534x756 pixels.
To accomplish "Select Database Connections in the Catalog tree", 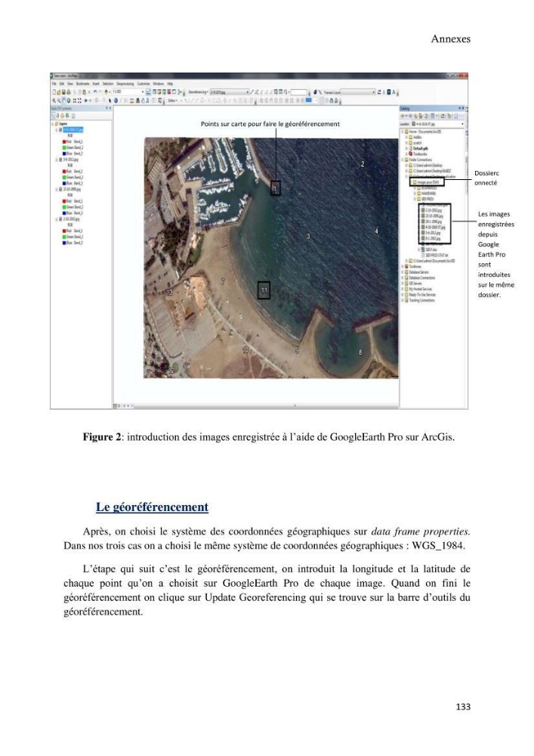I will click(x=421, y=277).
